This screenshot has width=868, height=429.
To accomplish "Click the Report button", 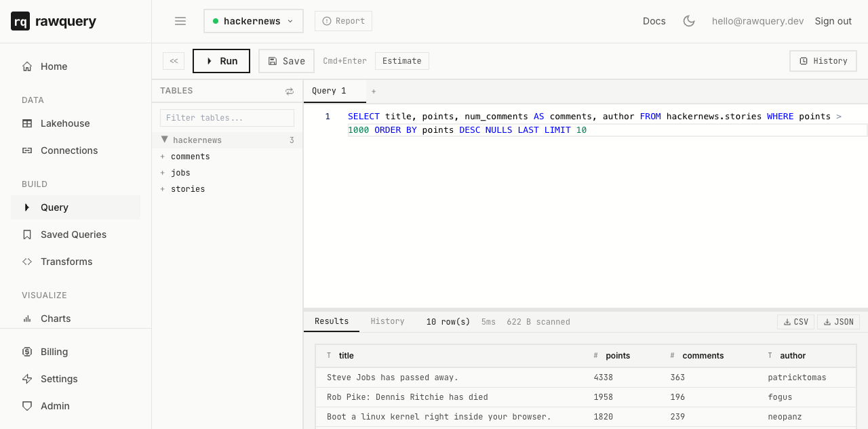I will pyautogui.click(x=343, y=21).
